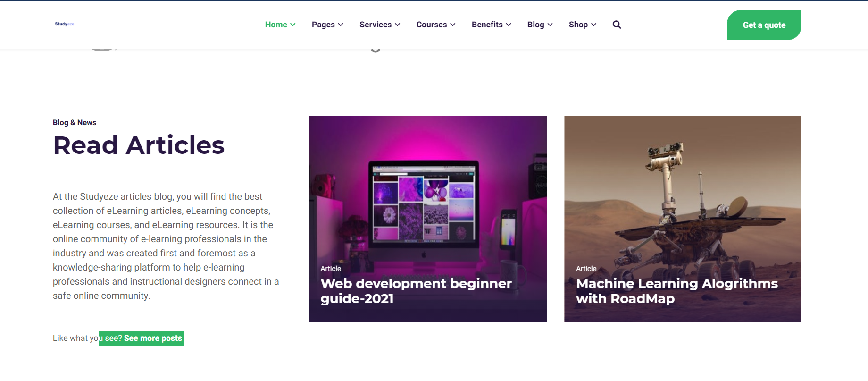Expand the Benefits dropdown chevron
This screenshot has width=868, height=381.
(509, 25)
